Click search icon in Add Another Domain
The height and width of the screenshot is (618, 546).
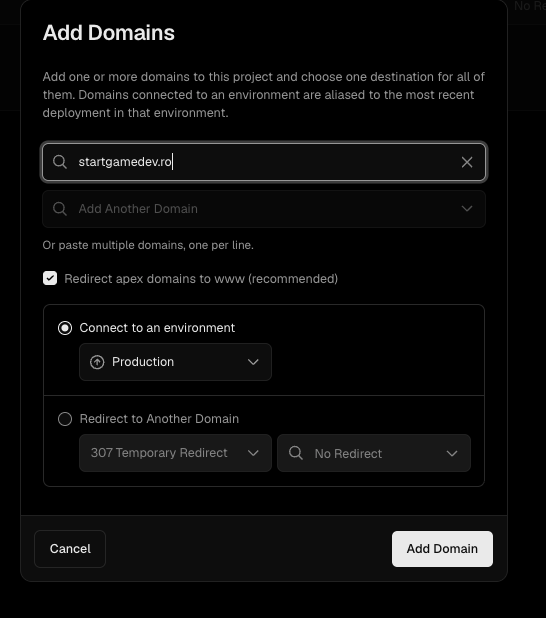click(x=60, y=208)
